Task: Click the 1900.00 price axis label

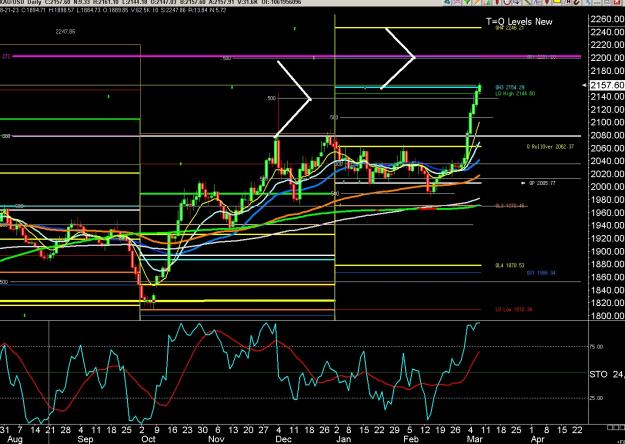Action: click(x=608, y=251)
